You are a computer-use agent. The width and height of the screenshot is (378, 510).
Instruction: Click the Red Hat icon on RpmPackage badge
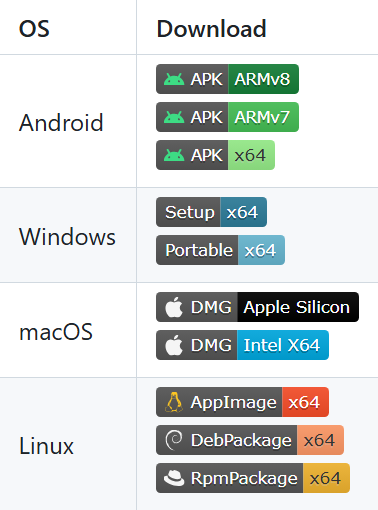point(174,478)
